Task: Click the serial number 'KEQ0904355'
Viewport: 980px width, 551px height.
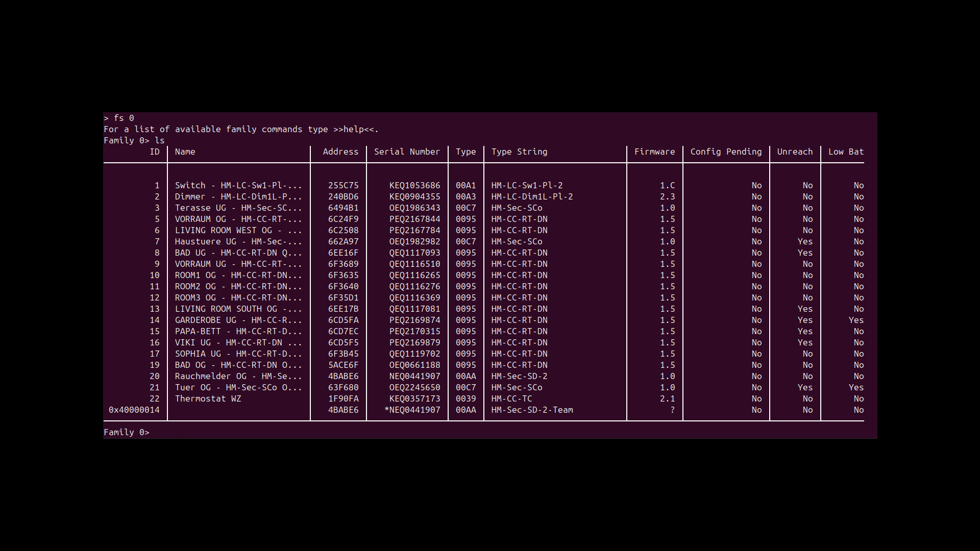Action: [414, 196]
